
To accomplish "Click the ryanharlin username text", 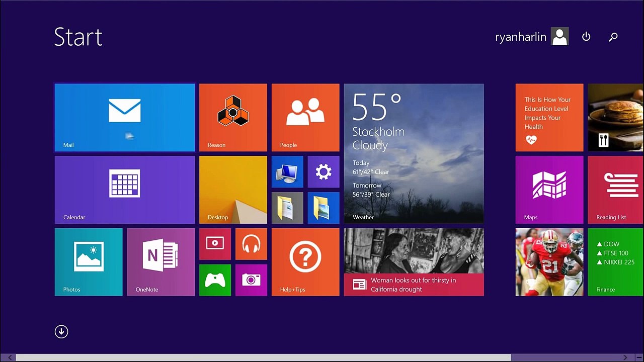I will [521, 37].
